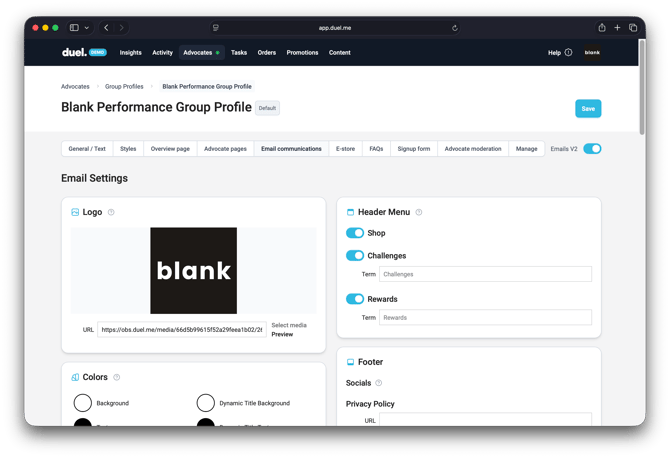Click the Challenges Term input field
This screenshot has height=458, width=670.
(485, 274)
